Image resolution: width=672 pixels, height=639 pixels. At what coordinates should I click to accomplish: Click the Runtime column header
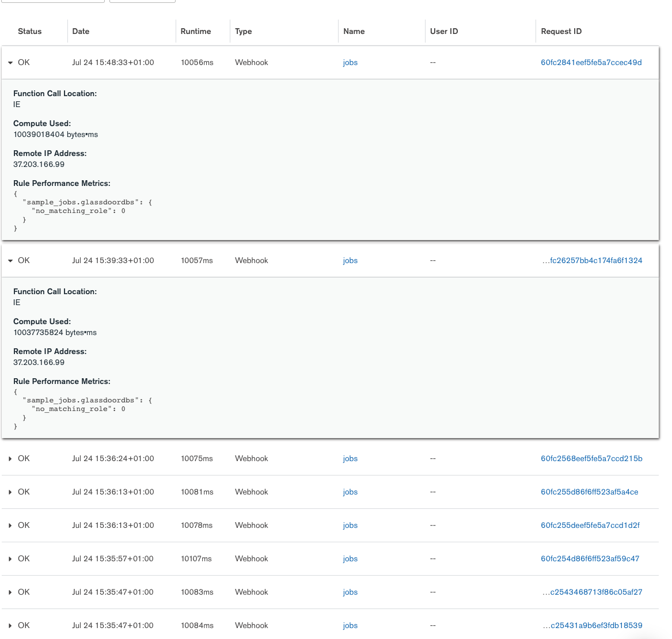click(196, 32)
